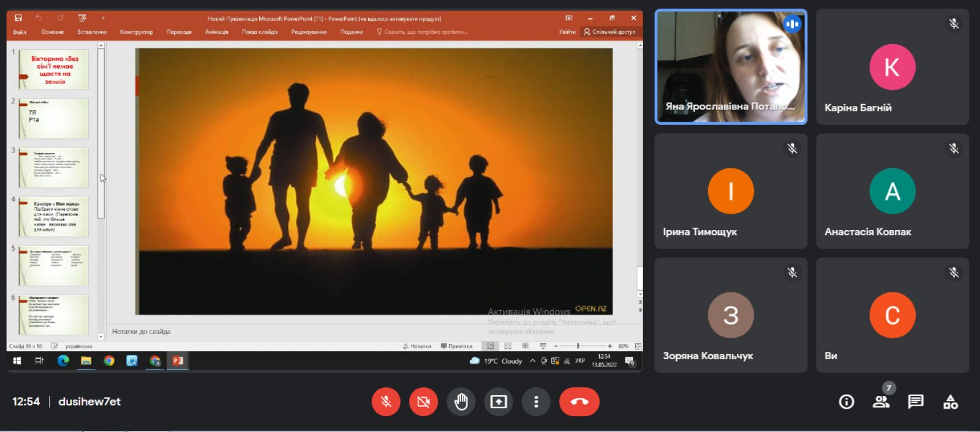Click the slide panel scrollbar up arrow
980x432 pixels.
[101, 45]
